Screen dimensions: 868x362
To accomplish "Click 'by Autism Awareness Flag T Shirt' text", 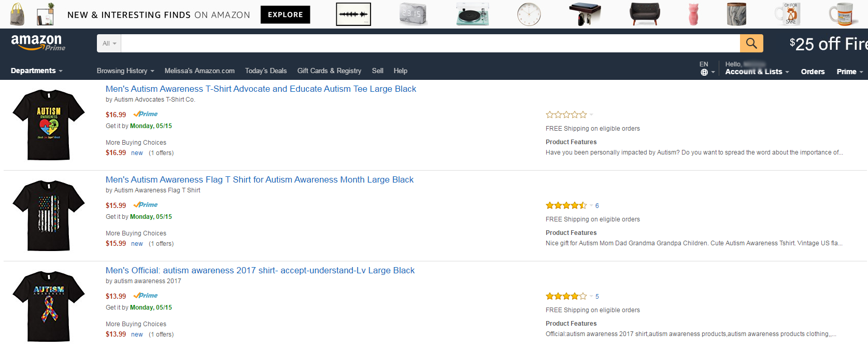I will click(x=153, y=190).
